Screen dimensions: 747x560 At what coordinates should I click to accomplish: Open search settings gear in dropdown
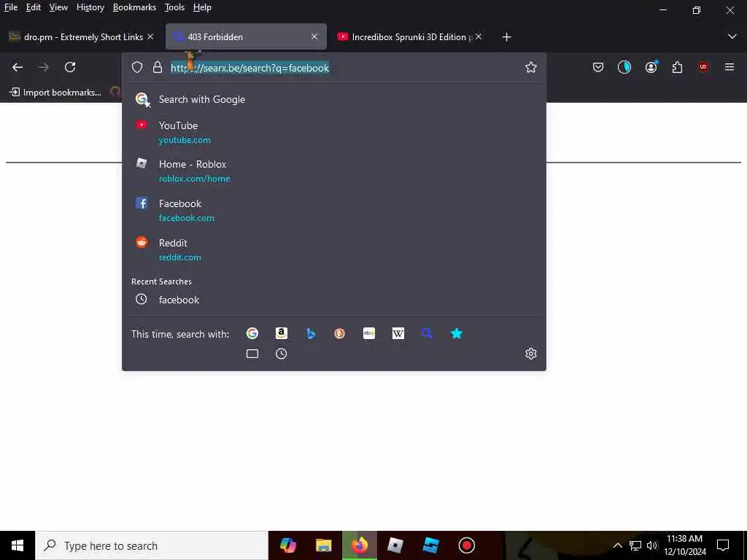531,354
